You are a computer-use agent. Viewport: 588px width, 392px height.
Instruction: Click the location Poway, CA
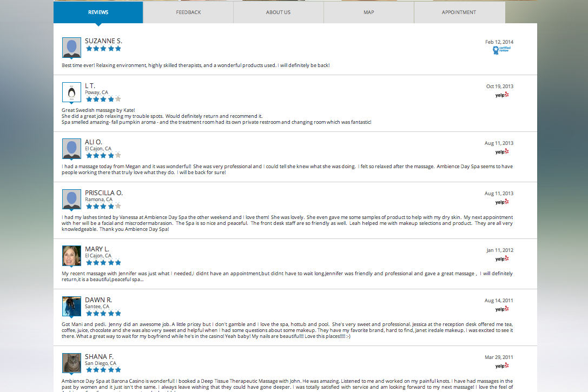click(96, 92)
